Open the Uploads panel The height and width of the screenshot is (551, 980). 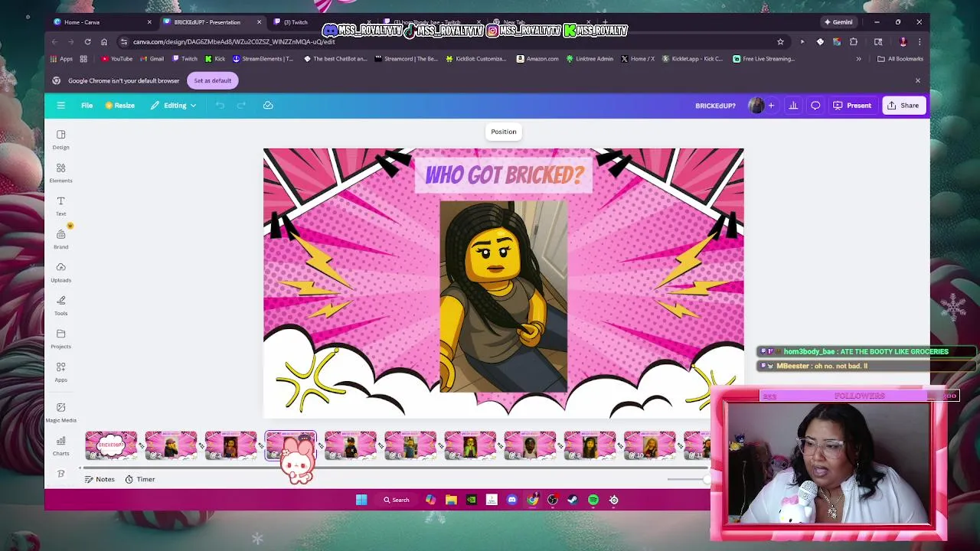tap(60, 272)
